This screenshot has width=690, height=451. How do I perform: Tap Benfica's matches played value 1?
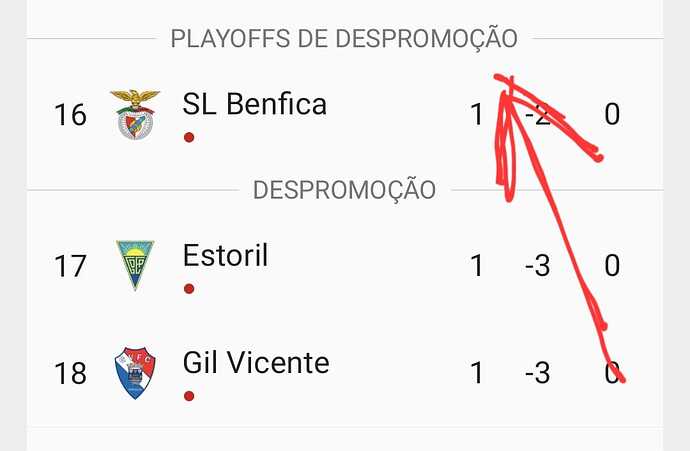[477, 114]
